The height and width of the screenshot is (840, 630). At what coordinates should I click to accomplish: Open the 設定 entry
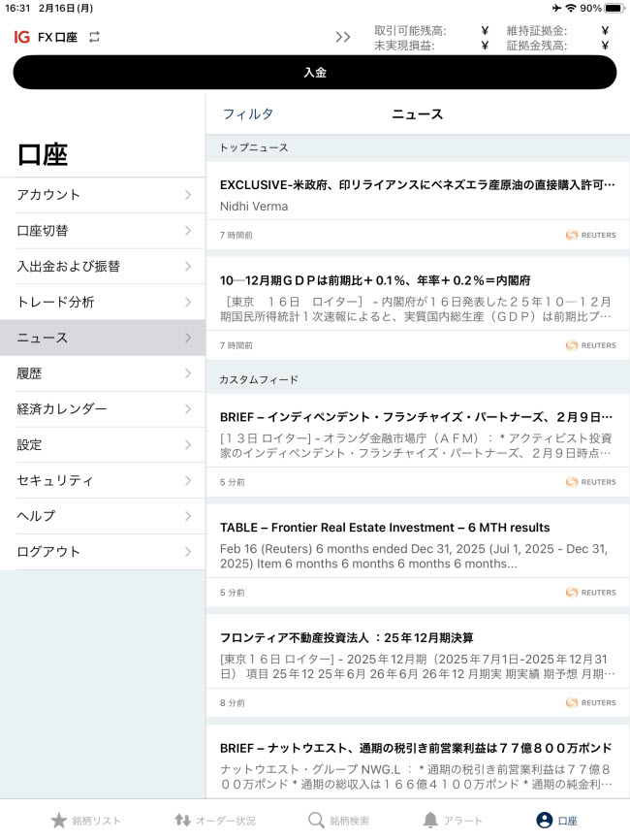pos(103,444)
